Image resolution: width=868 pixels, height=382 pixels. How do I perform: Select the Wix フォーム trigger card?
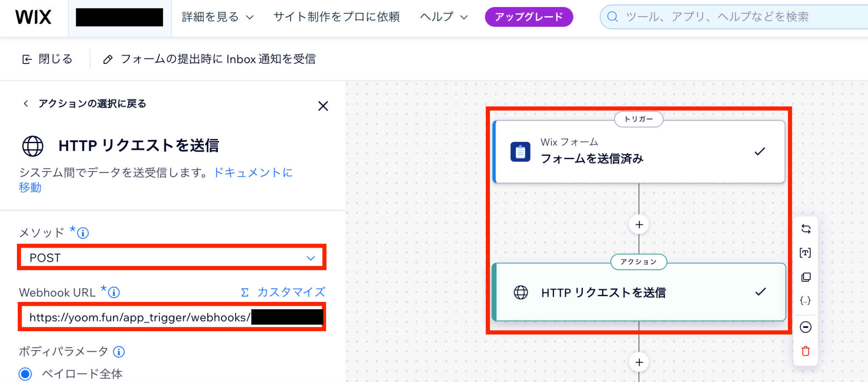pos(639,152)
